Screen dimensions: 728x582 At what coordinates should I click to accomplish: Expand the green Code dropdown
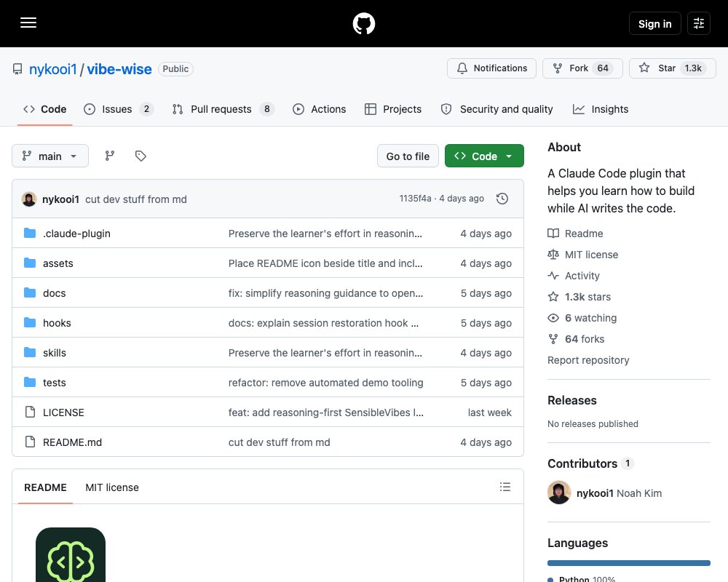pos(484,156)
